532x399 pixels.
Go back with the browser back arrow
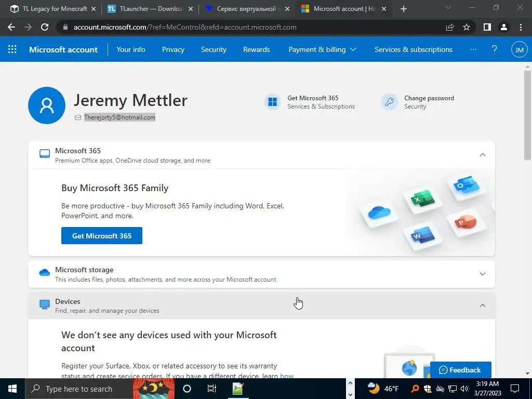[11, 27]
